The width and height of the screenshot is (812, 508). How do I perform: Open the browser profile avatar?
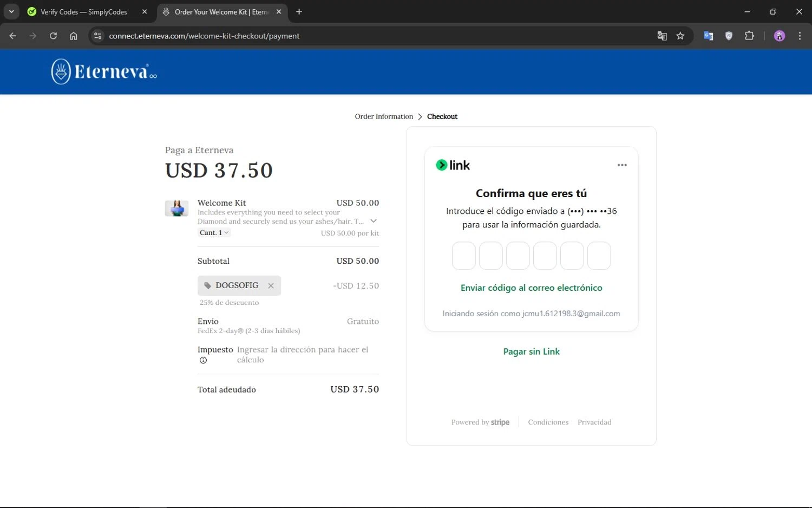click(x=780, y=36)
